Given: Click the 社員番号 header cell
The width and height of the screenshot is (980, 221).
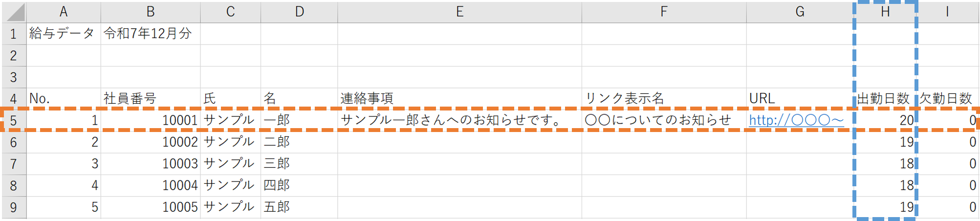Looking at the screenshot, I should pos(151,99).
